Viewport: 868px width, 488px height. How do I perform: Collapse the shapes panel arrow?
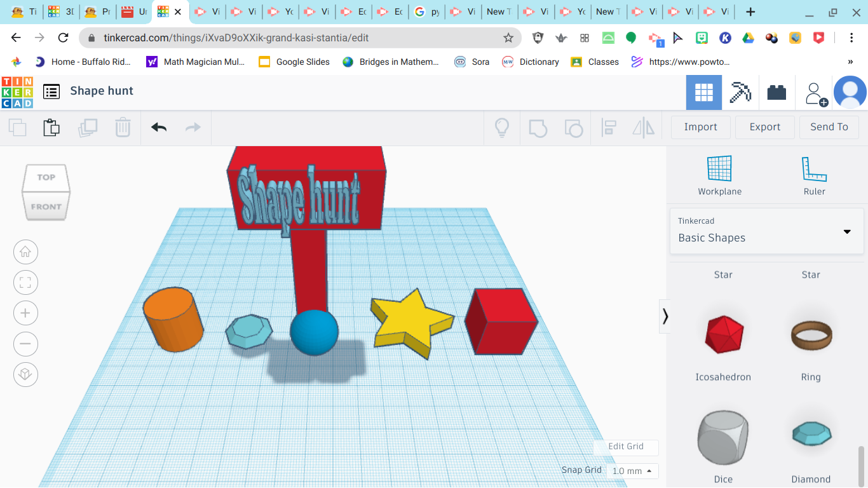(665, 316)
